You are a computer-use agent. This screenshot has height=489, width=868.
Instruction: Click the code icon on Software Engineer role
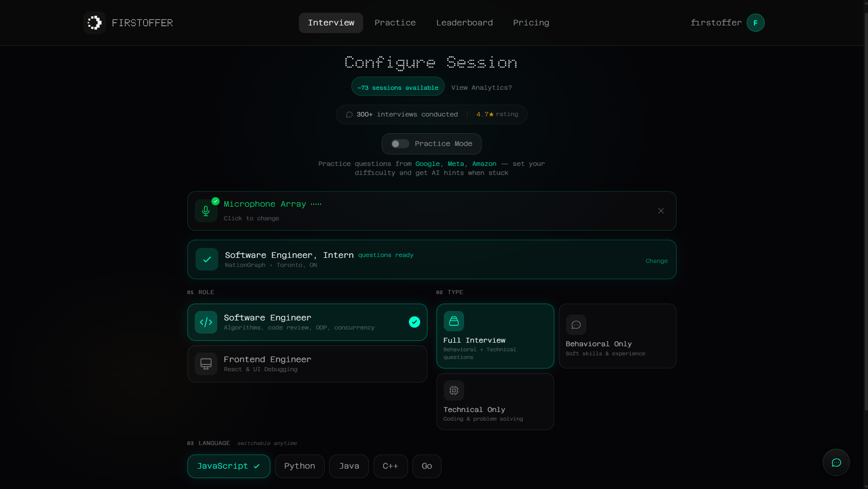pyautogui.click(x=206, y=322)
